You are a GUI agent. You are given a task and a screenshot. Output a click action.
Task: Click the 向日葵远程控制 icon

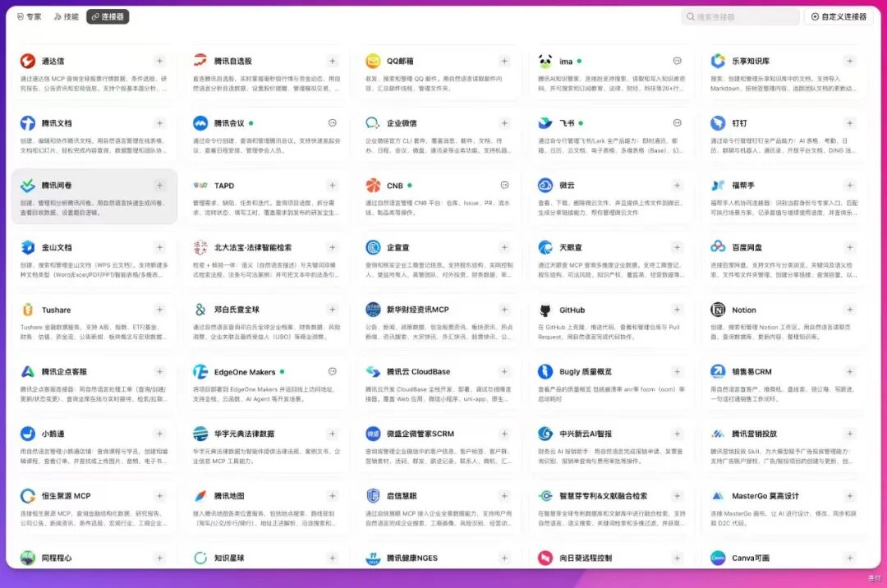(x=545, y=558)
